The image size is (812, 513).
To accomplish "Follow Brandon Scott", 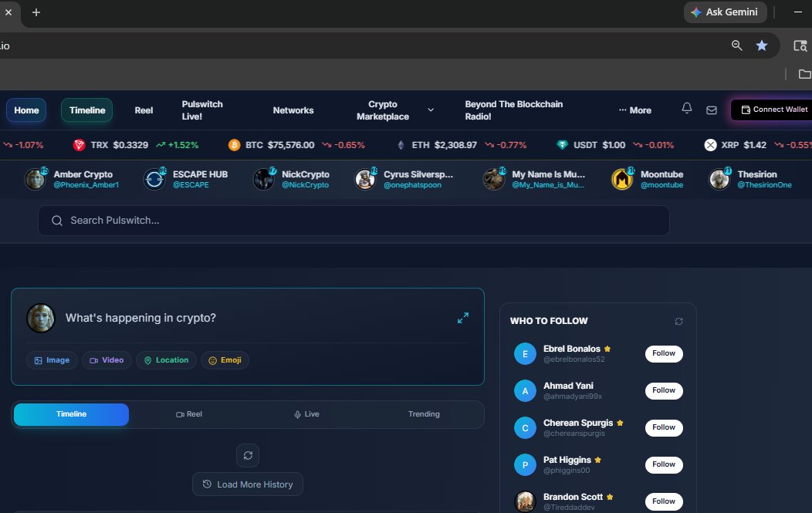I will click(x=664, y=501).
